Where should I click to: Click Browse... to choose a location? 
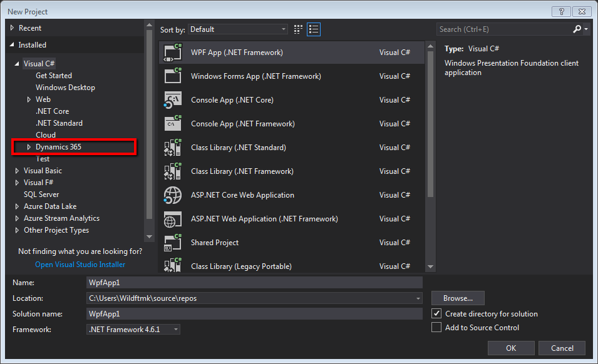(x=458, y=298)
